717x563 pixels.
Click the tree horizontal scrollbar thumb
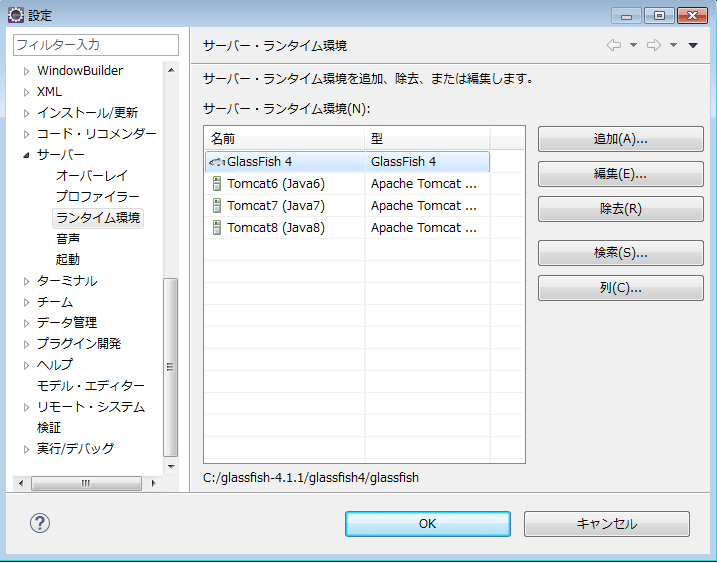(86, 483)
